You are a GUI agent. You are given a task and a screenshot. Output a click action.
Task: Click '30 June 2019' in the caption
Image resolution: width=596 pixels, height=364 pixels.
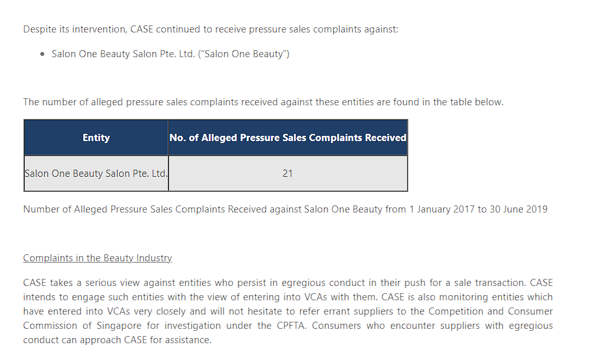click(x=519, y=209)
